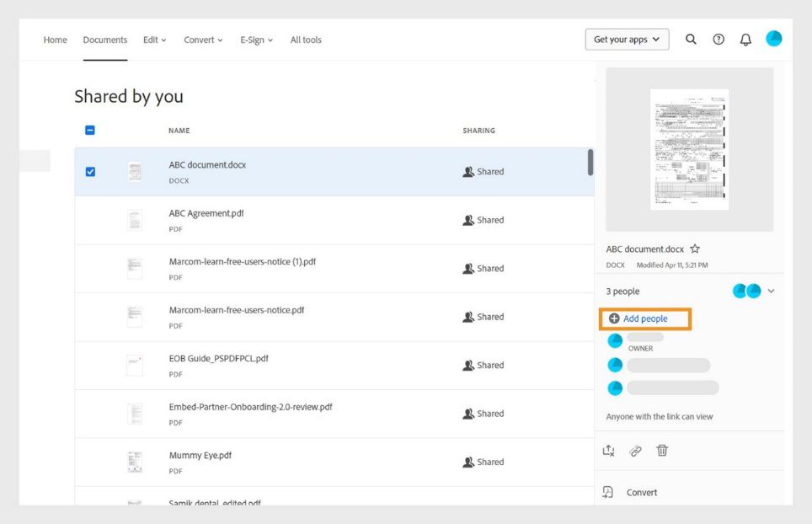The width and height of the screenshot is (812, 524).
Task: Toggle the select-all header checkbox
Action: [x=91, y=131]
